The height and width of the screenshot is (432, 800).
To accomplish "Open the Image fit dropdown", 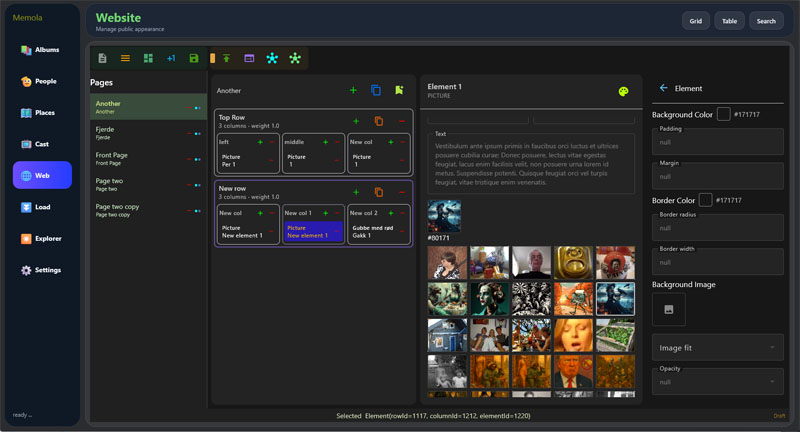I will (x=717, y=348).
